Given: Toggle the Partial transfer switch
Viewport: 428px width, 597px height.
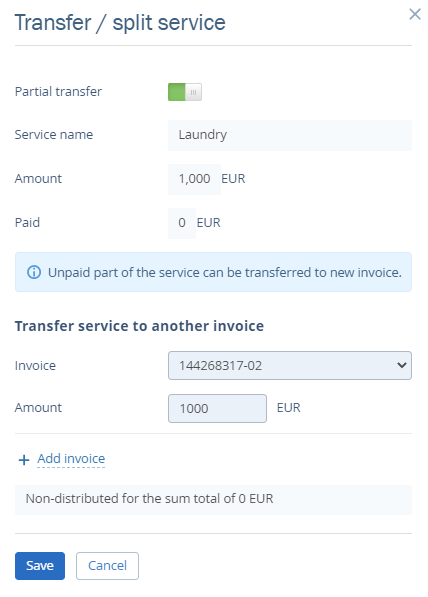Looking at the screenshot, I should click(185, 92).
